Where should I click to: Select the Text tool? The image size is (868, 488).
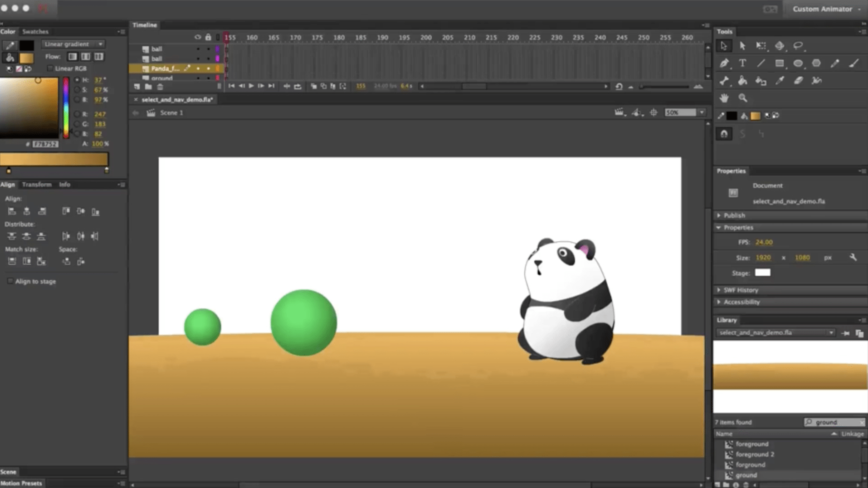[742, 63]
